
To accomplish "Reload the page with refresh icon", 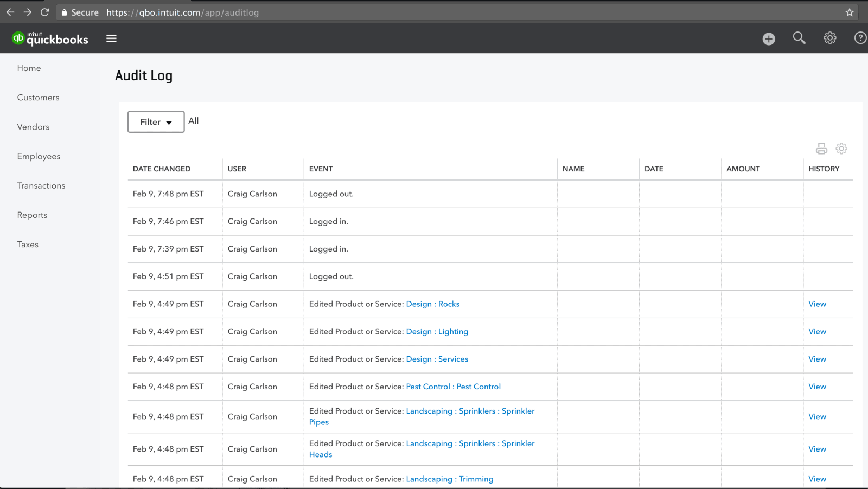I will pyautogui.click(x=45, y=12).
